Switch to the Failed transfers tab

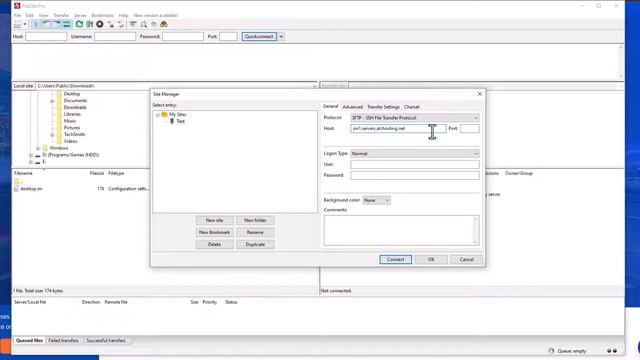tap(63, 341)
